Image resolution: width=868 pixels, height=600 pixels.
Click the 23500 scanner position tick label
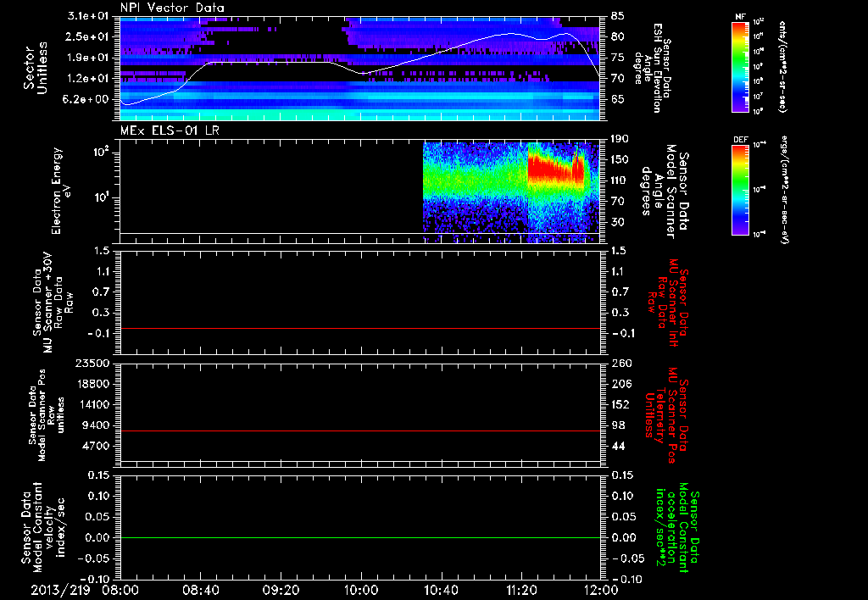coord(93,364)
